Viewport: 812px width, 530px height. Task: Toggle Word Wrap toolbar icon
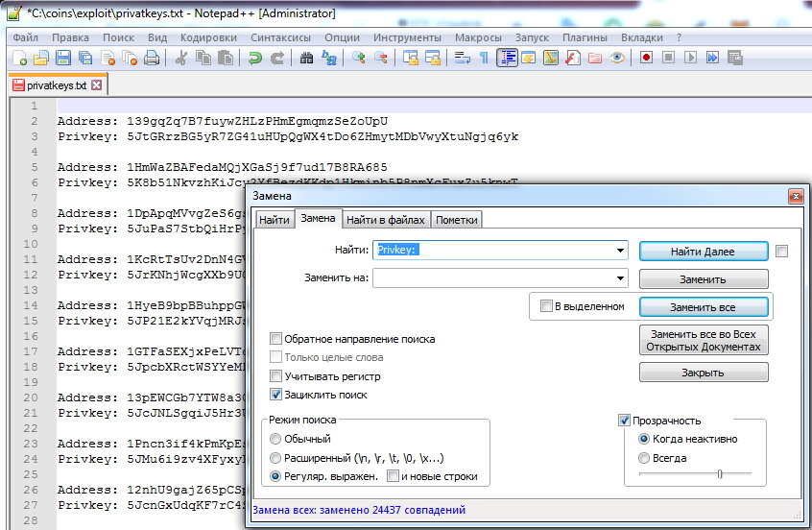(x=462, y=58)
